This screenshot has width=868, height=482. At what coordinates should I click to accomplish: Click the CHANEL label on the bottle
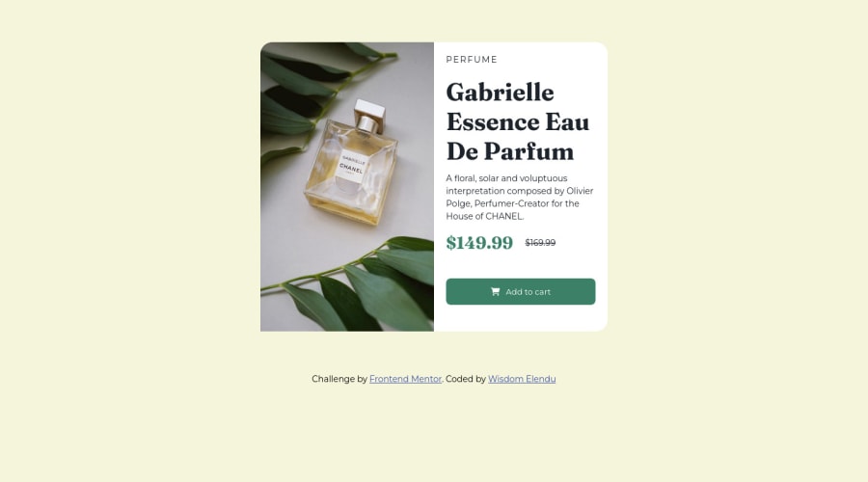click(351, 167)
